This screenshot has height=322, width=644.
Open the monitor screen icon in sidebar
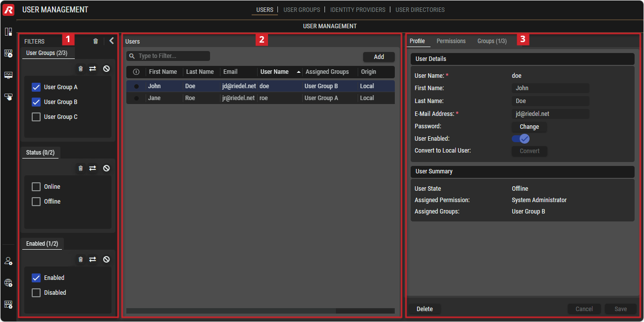(8, 75)
